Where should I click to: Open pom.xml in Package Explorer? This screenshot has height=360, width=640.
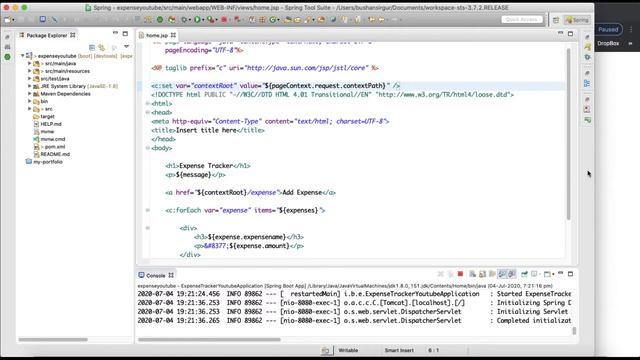pyautogui.click(x=55, y=147)
